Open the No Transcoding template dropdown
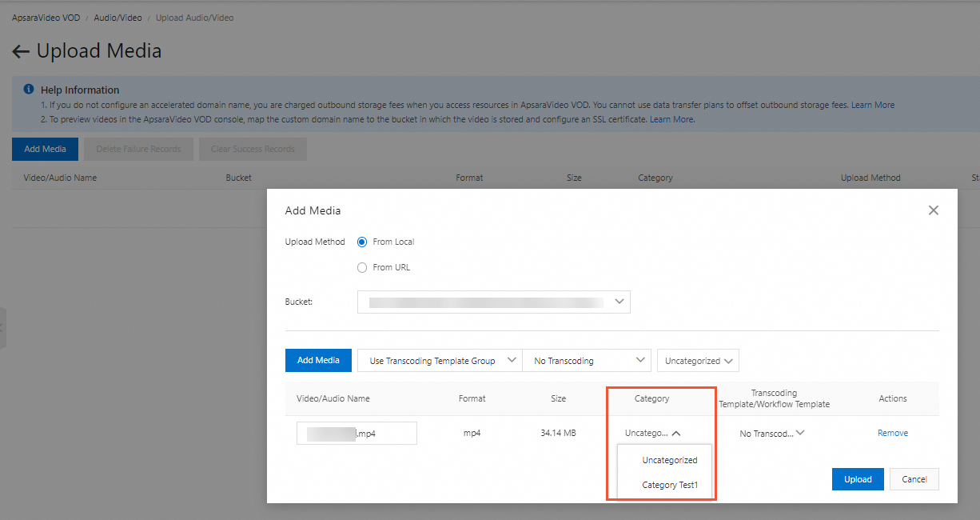 (x=586, y=361)
